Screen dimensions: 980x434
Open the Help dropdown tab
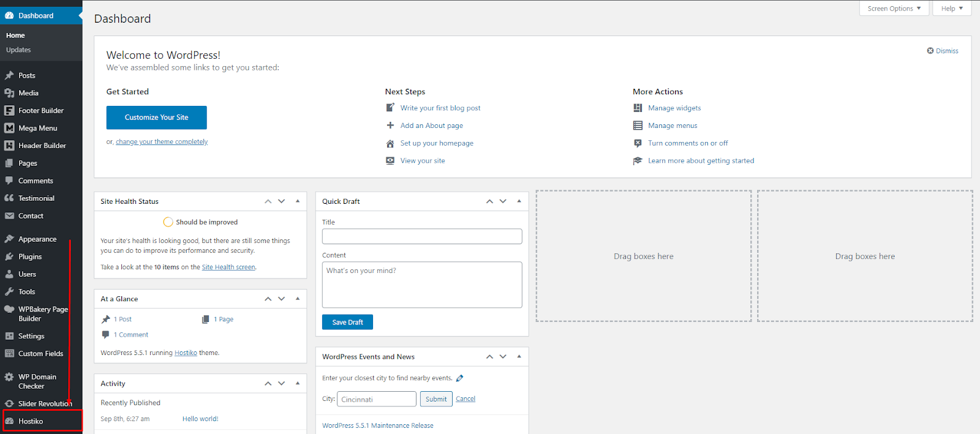(952, 9)
